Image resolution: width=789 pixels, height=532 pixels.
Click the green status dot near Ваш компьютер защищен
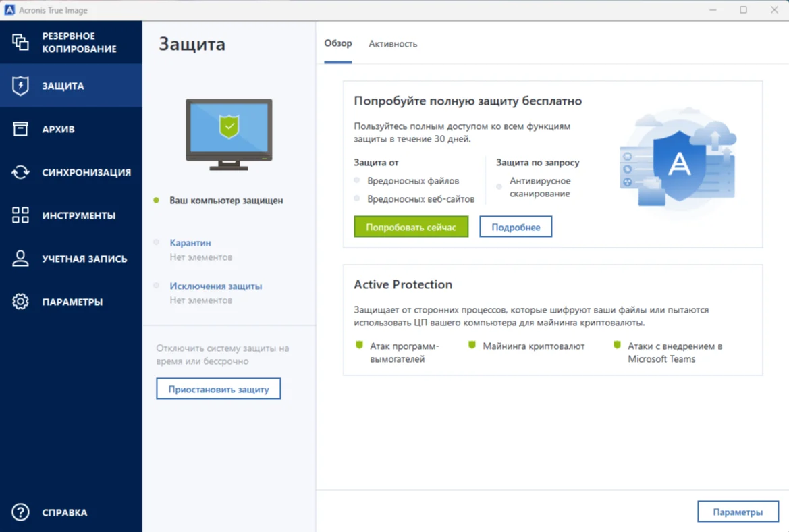(157, 201)
